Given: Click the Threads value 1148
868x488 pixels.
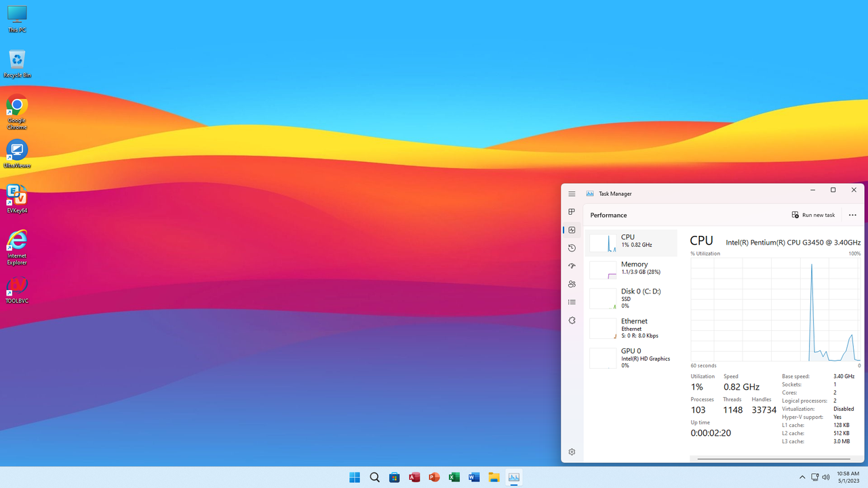Looking at the screenshot, I should [x=733, y=410].
